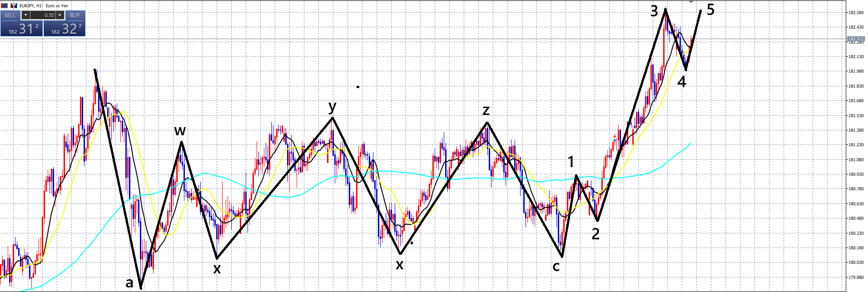Click the 0.50 volume input field
Viewport: 868px width, 292px height.
43,15
